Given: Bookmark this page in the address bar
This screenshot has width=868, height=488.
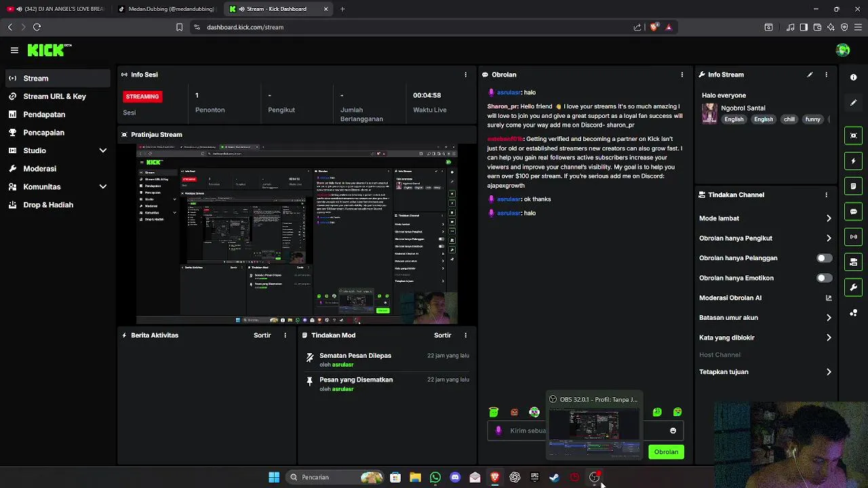Looking at the screenshot, I should [x=179, y=27].
